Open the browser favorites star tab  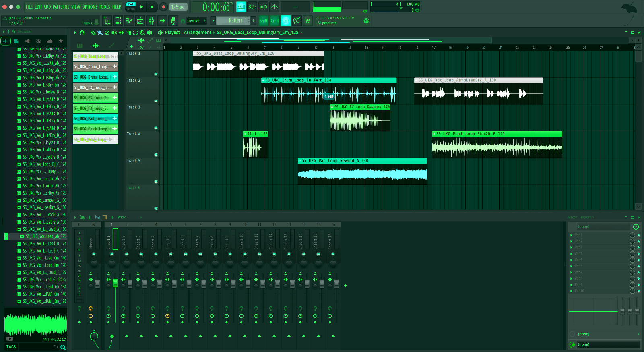(61, 41)
